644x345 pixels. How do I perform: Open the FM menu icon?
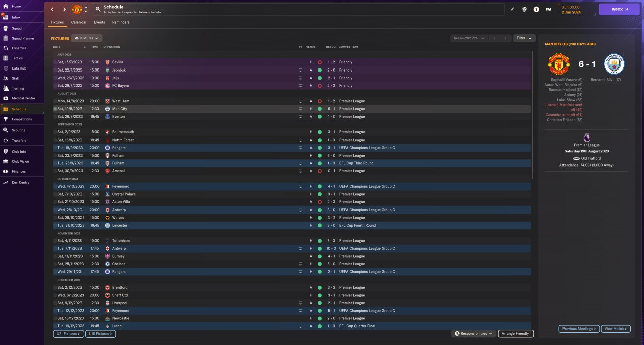coord(548,9)
